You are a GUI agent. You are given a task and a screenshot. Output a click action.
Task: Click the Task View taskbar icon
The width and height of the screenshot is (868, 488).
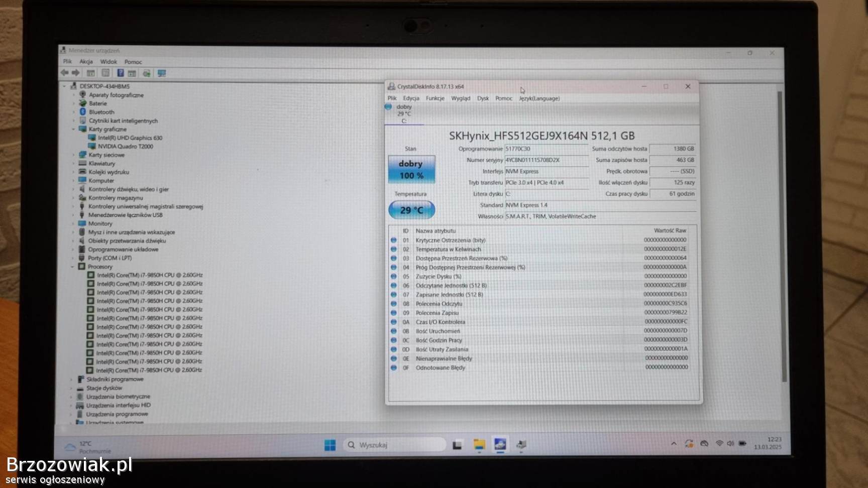tap(457, 445)
